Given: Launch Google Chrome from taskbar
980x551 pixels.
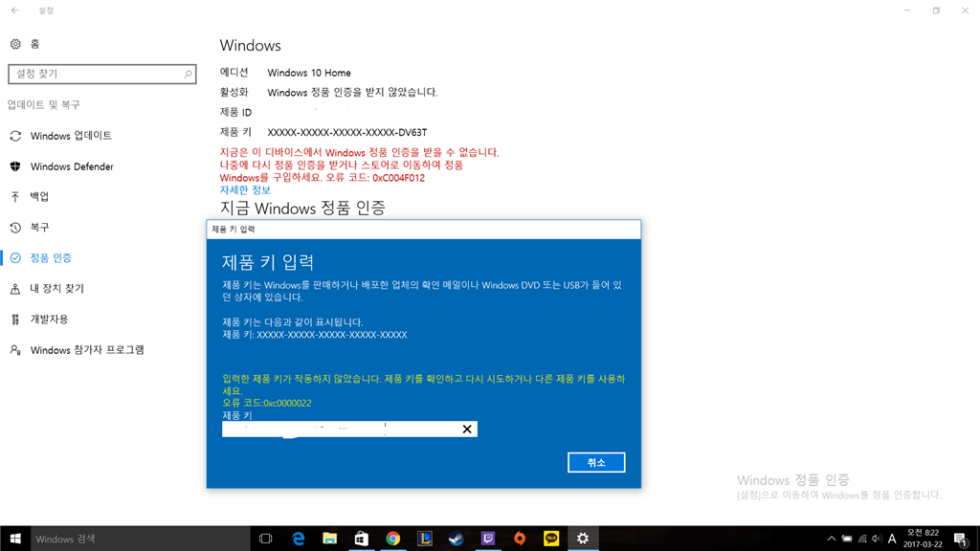Looking at the screenshot, I should click(x=393, y=539).
